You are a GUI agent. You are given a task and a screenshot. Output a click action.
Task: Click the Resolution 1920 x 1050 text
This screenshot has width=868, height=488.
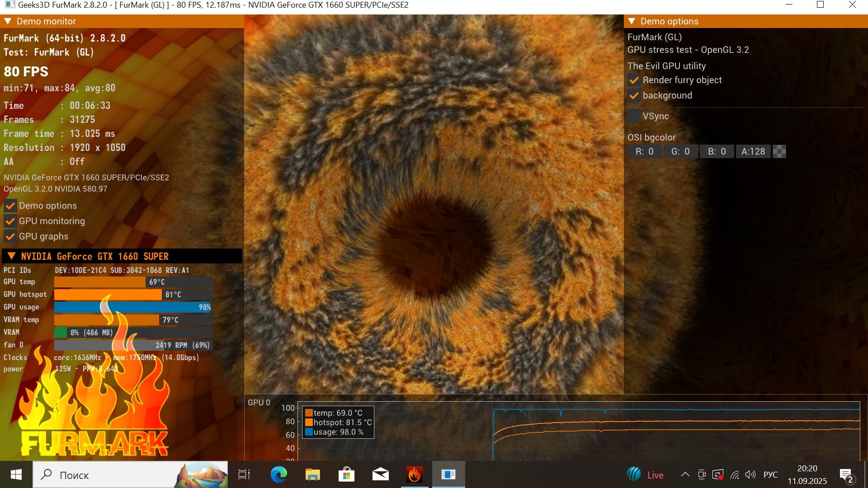65,147
